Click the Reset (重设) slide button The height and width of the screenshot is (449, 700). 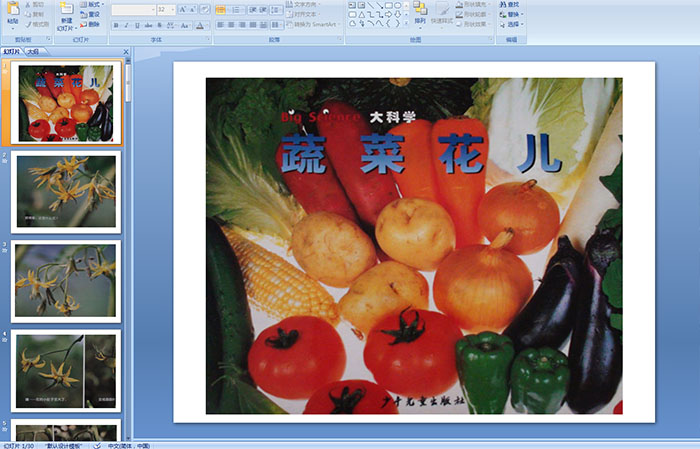coord(90,14)
